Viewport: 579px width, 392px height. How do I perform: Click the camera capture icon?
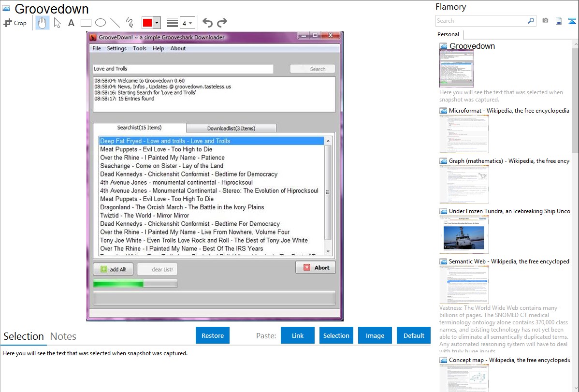545,21
